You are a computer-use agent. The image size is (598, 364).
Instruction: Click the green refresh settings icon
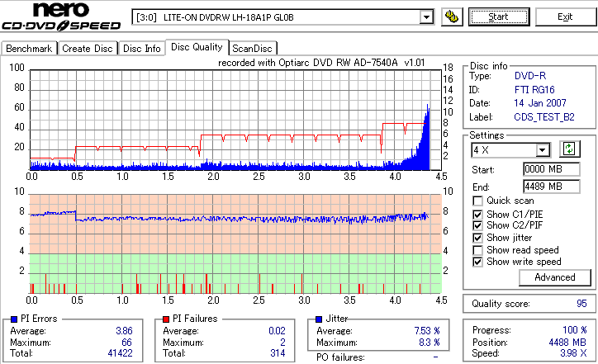point(569,149)
